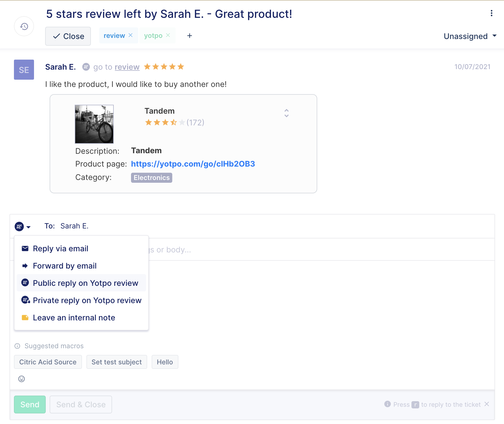Open ticket history clock icon
Viewport: 504px width, 424px height.
pyautogui.click(x=24, y=26)
